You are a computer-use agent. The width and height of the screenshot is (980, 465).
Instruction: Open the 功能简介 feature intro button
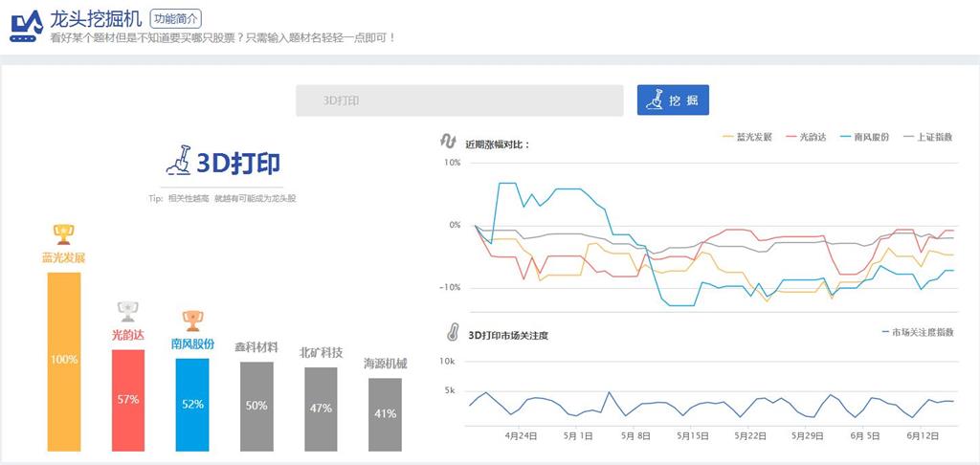coord(176,18)
